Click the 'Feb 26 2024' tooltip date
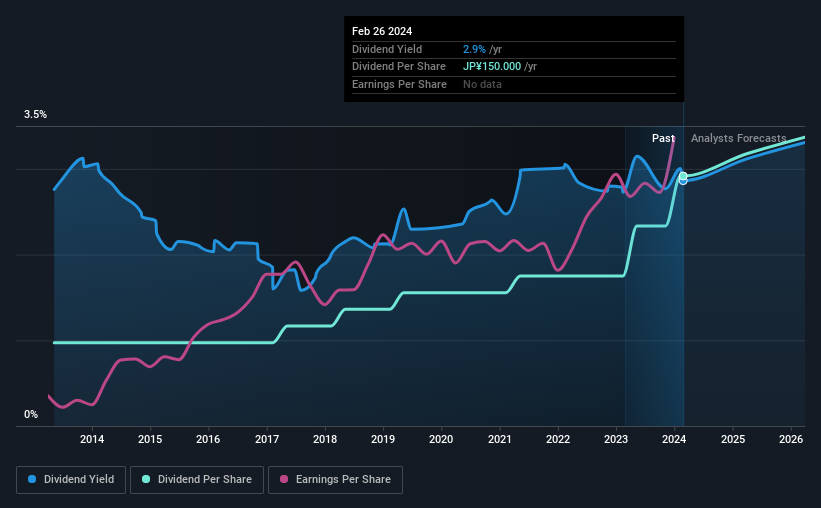Image resolution: width=821 pixels, height=508 pixels. point(382,31)
